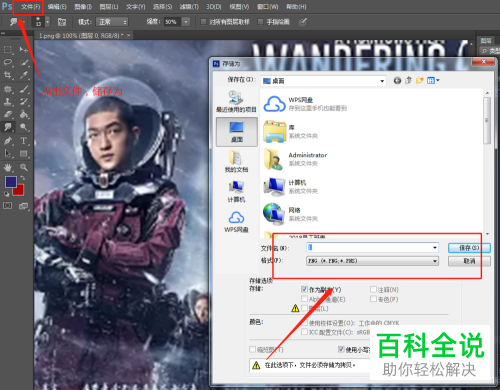
Task: Select the Horizontal Type tool
Action: tap(24, 141)
